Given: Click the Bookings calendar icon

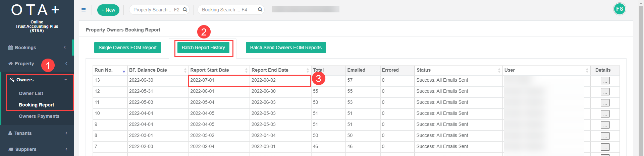Looking at the screenshot, I should (11, 48).
